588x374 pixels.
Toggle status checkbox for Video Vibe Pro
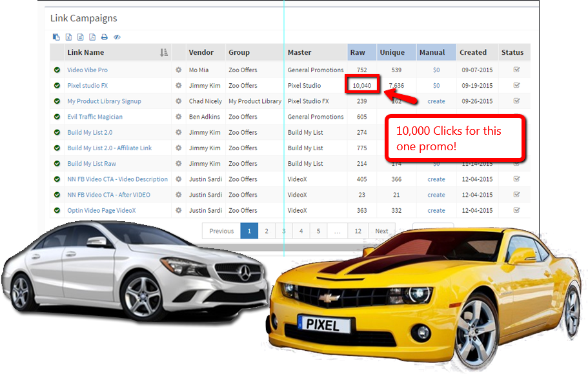coord(516,70)
